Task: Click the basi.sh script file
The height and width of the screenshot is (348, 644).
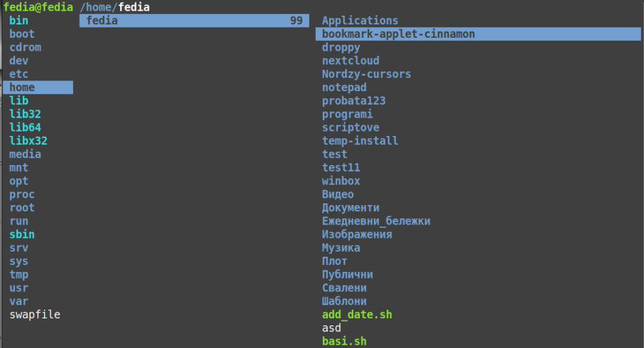Action: click(344, 342)
